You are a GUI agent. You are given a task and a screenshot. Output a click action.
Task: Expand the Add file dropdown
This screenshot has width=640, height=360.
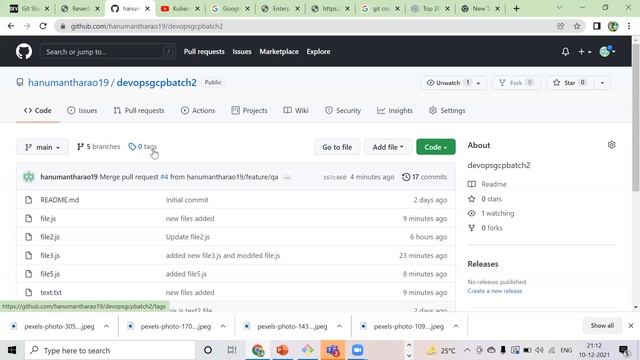(388, 147)
